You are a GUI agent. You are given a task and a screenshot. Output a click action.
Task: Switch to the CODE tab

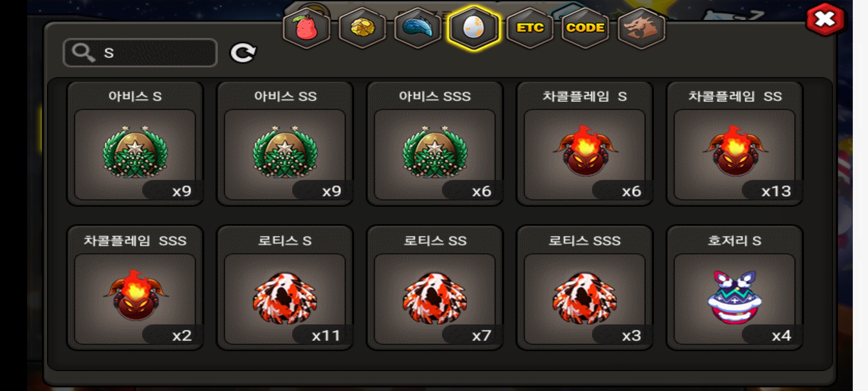coord(585,28)
